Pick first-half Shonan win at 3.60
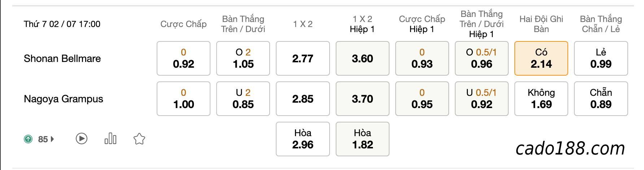Image resolution: width=644 pixels, height=170 pixels. point(362,58)
